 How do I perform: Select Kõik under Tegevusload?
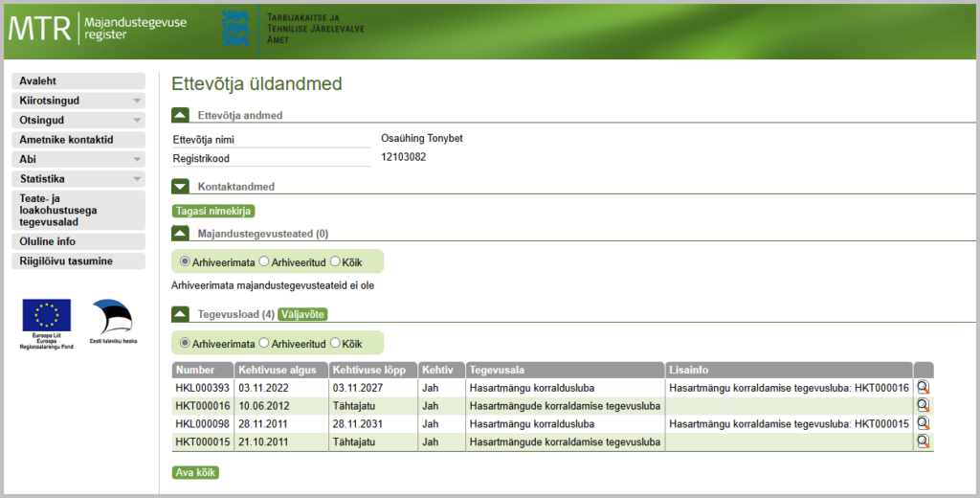(335, 343)
